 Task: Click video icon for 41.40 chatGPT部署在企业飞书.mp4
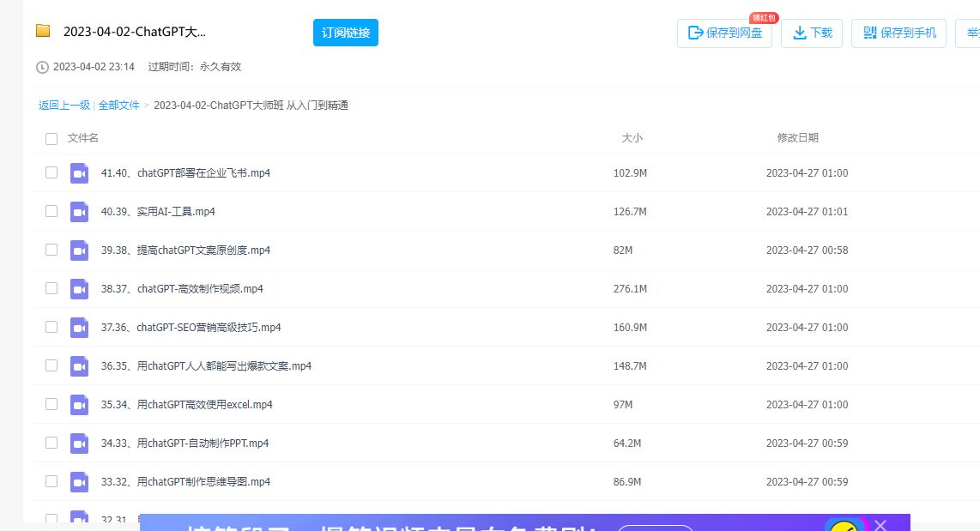click(79, 173)
